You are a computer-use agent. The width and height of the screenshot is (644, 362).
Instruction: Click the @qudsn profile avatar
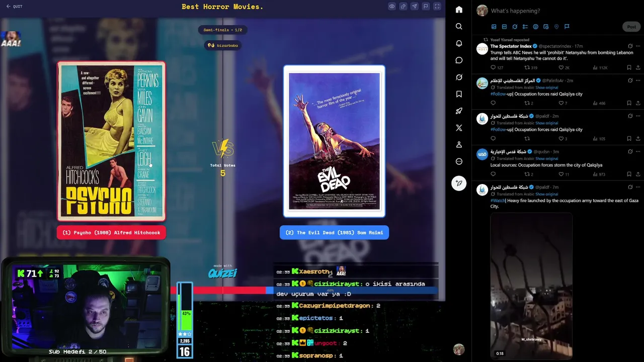pos(482,154)
